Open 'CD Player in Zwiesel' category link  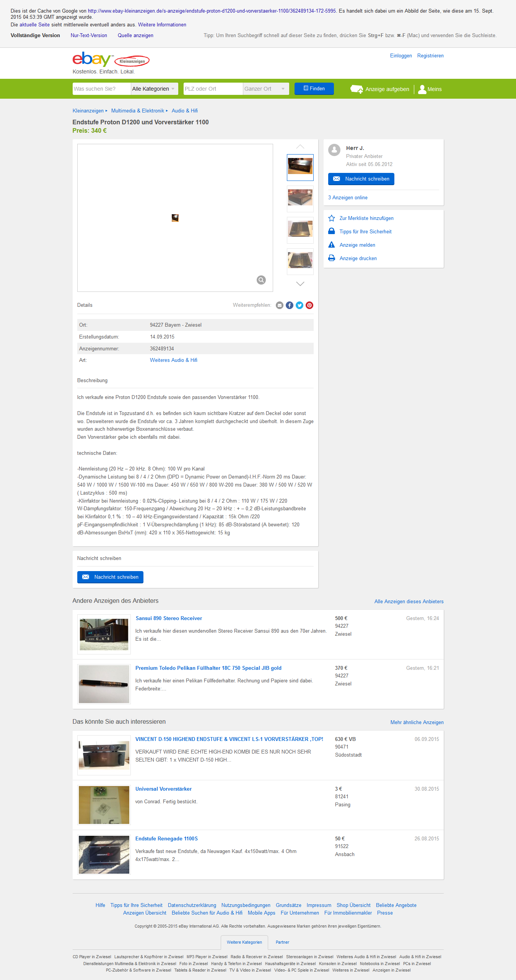point(92,957)
